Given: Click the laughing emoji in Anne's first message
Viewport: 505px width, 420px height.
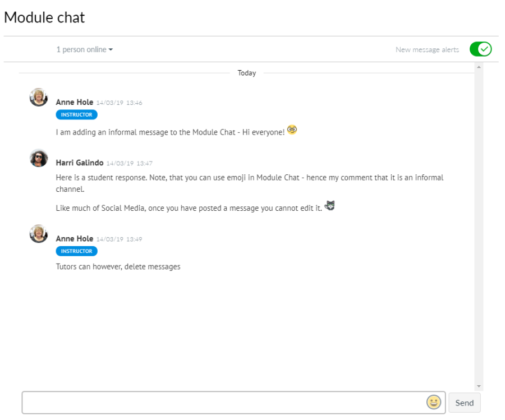Looking at the screenshot, I should tap(291, 130).
